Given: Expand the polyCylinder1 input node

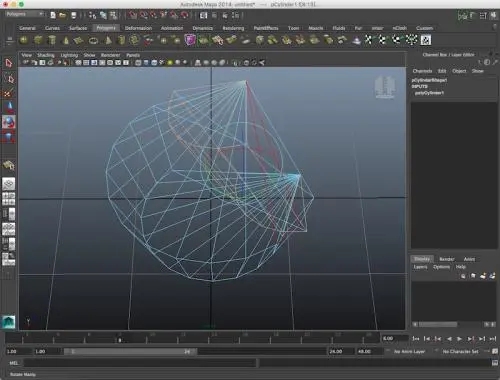Looking at the screenshot, I should coord(429,93).
